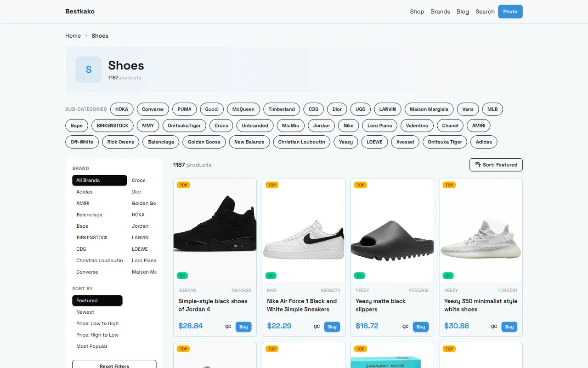
Task: Select New Balance sub-category chip
Action: [x=249, y=142]
